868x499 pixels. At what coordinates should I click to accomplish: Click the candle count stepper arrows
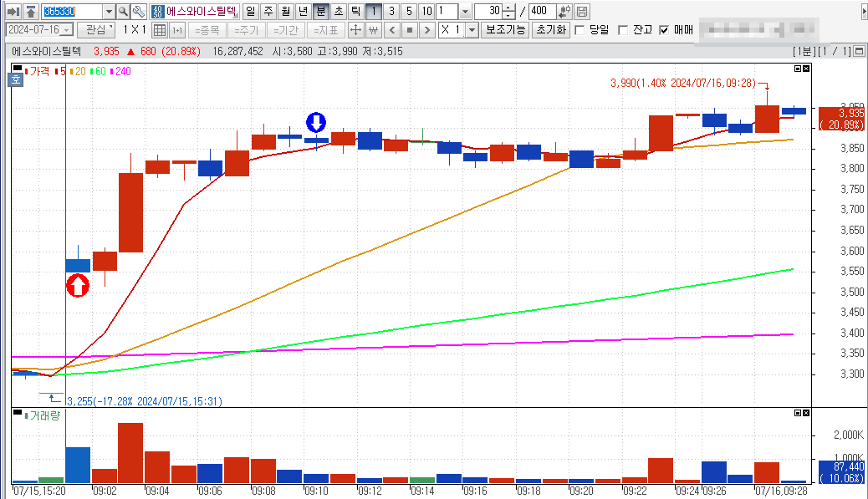coord(508,11)
